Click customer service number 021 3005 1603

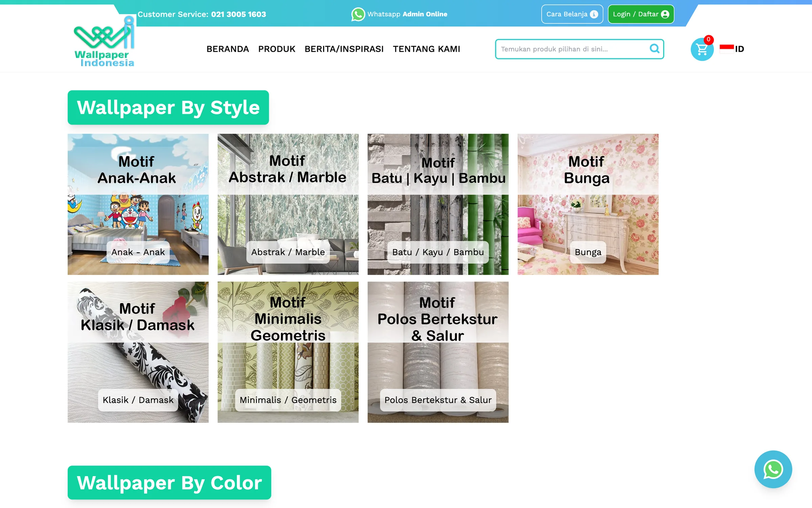pos(239,14)
